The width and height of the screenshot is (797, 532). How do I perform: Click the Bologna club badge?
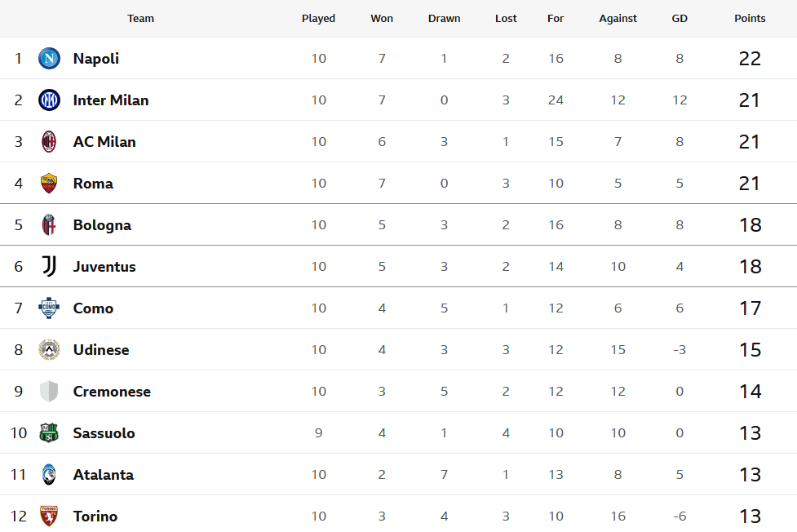click(49, 225)
